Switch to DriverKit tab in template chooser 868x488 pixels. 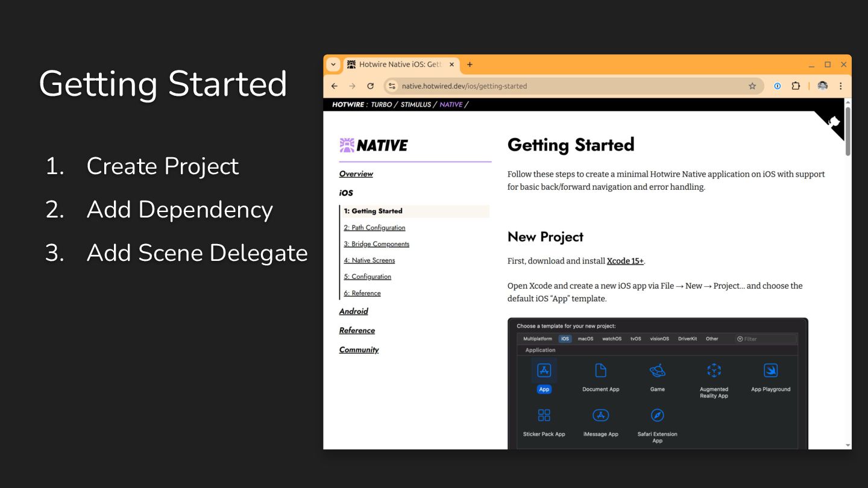point(687,339)
